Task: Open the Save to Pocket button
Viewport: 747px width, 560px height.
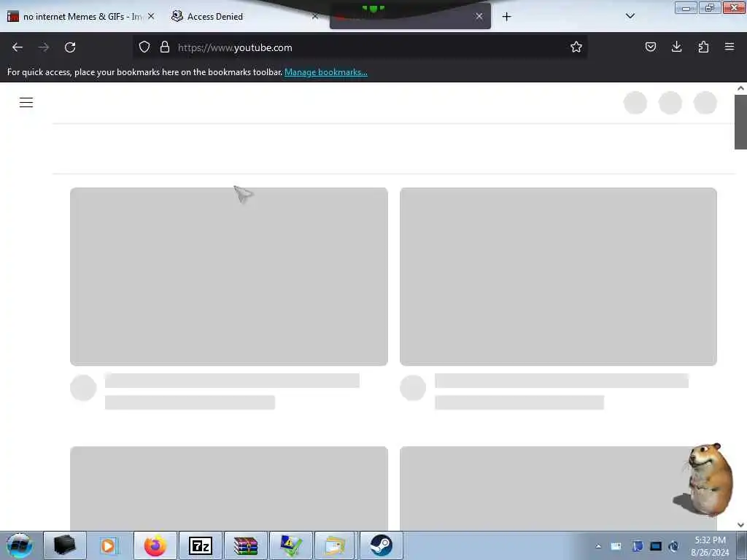Action: click(650, 47)
